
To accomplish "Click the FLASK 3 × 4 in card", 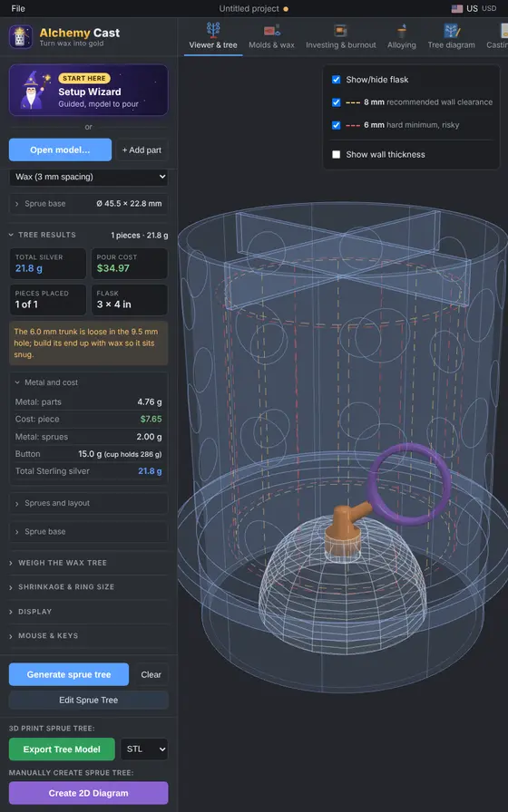I will click(x=129, y=299).
